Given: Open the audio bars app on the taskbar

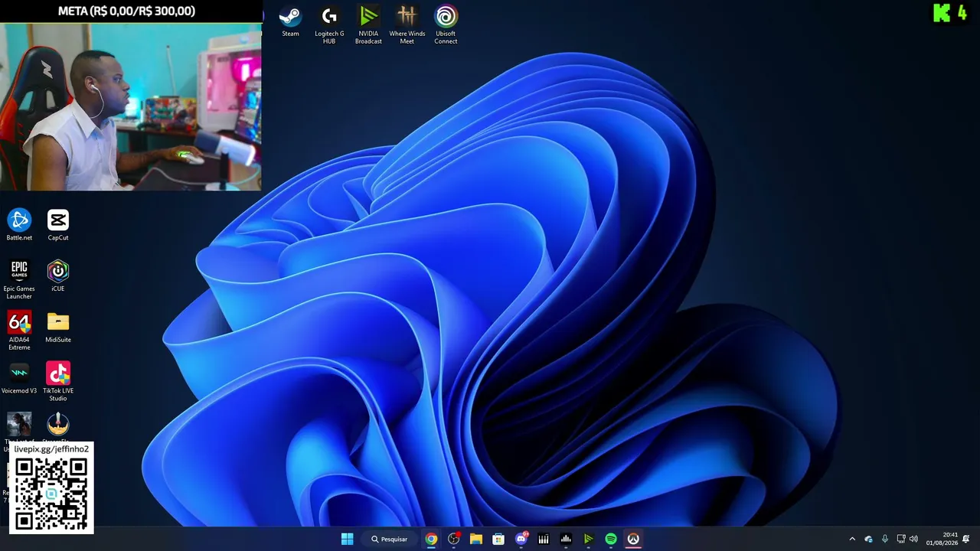Looking at the screenshot, I should (566, 539).
